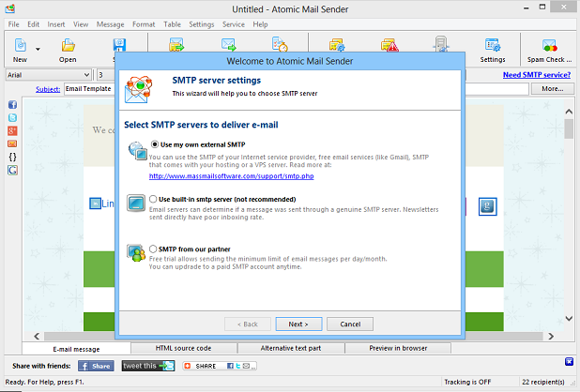Open the Help menu
The image size is (580, 392).
[260, 24]
